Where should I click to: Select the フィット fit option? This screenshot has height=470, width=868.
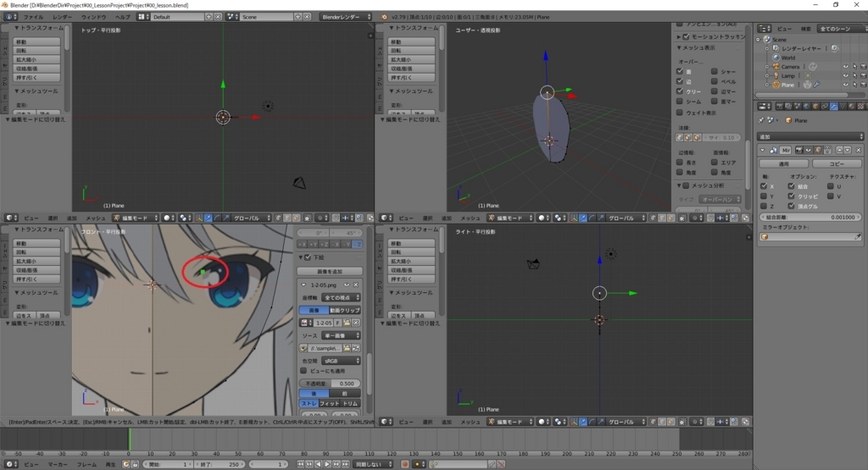[330, 403]
